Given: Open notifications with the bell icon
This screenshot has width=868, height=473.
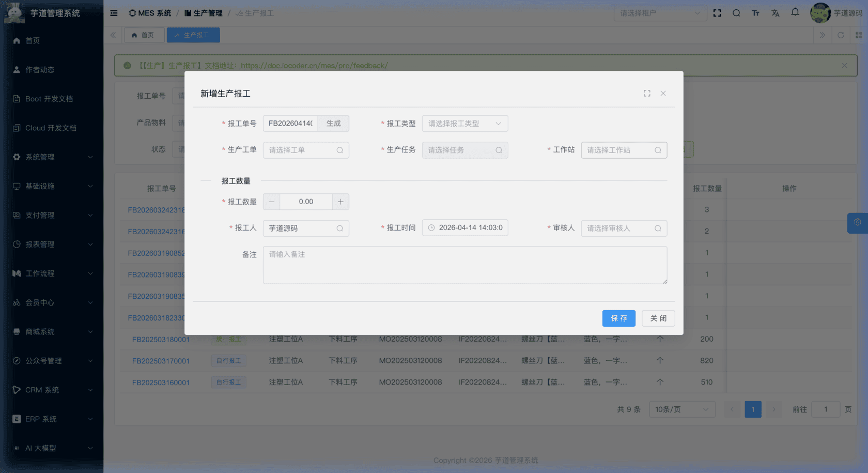Looking at the screenshot, I should [795, 13].
